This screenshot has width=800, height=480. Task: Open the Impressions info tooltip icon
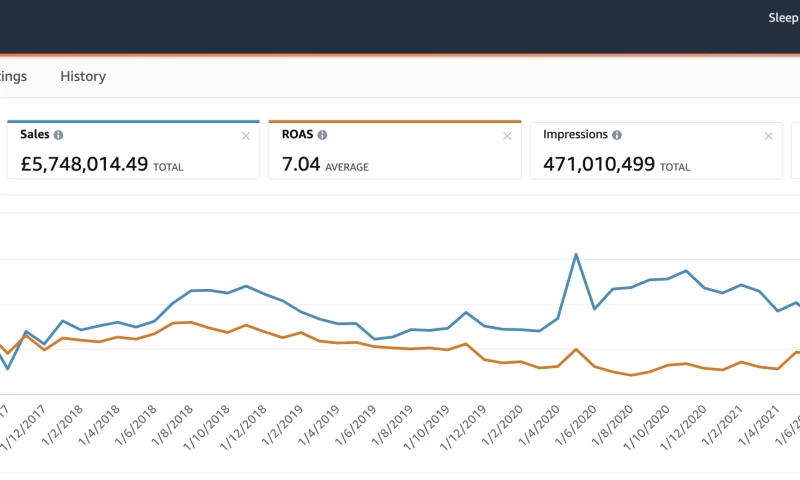coord(616,135)
